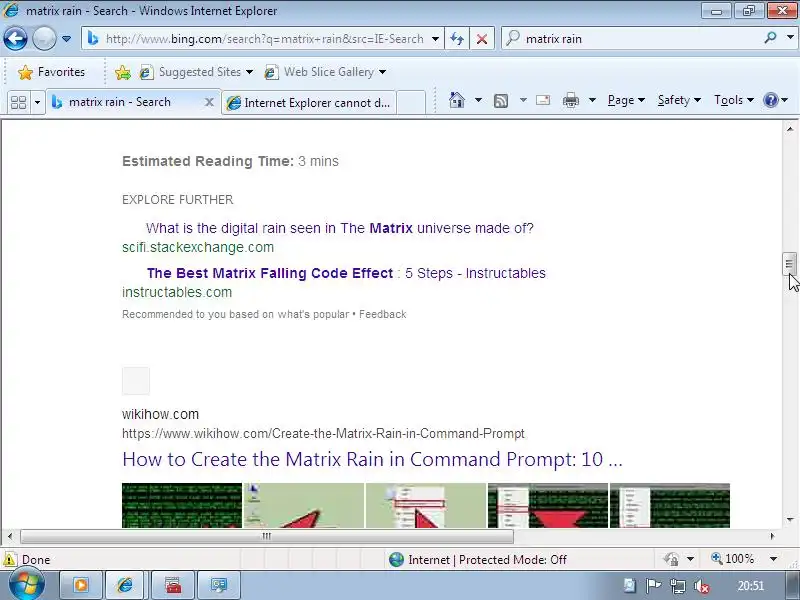Refresh the page with the Refresh icon
This screenshot has height=600, width=800.
point(457,39)
